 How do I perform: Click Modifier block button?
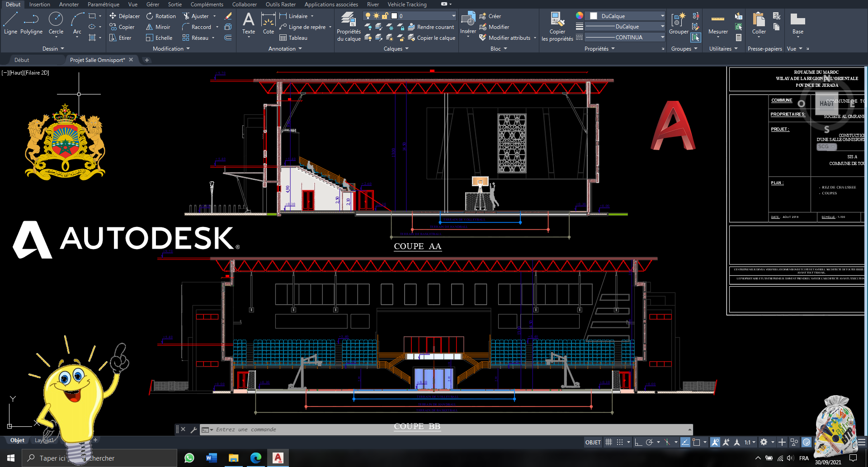coord(494,27)
